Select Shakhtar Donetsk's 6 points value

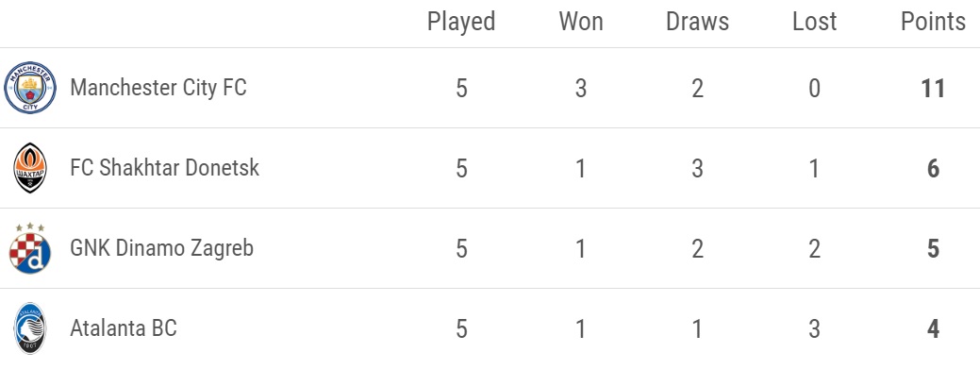(933, 168)
